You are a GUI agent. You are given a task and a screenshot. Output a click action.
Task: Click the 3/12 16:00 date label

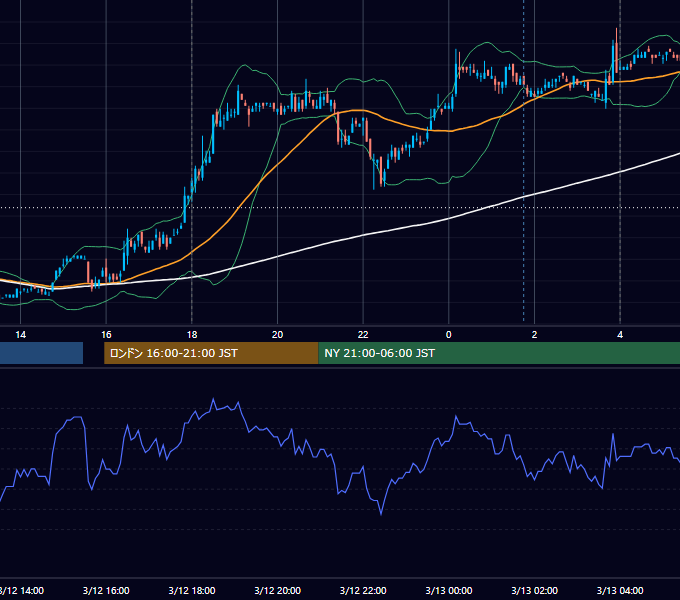106,591
